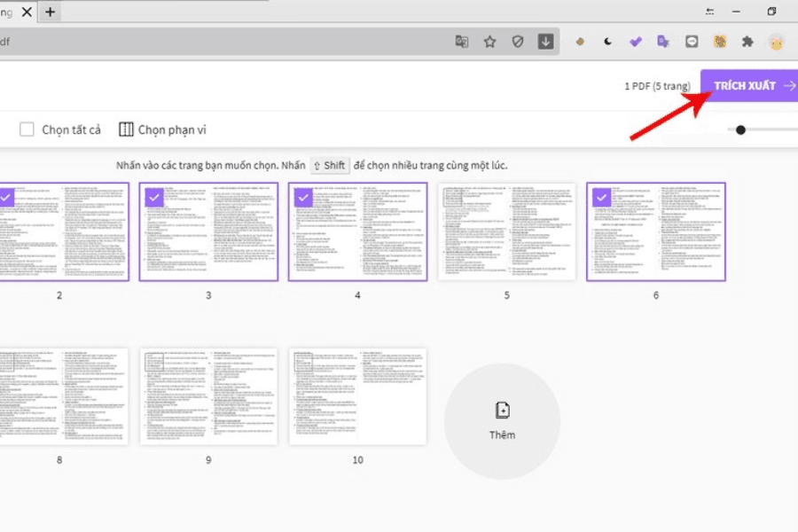The height and width of the screenshot is (532, 798).
Task: Open the LINE chat extension icon
Action: (692, 41)
